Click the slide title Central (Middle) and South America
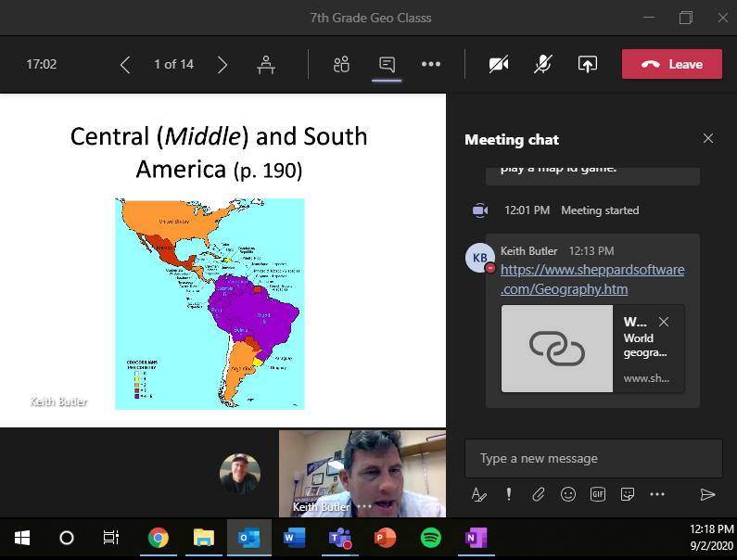This screenshot has height=560, width=737. pyautogui.click(x=219, y=153)
